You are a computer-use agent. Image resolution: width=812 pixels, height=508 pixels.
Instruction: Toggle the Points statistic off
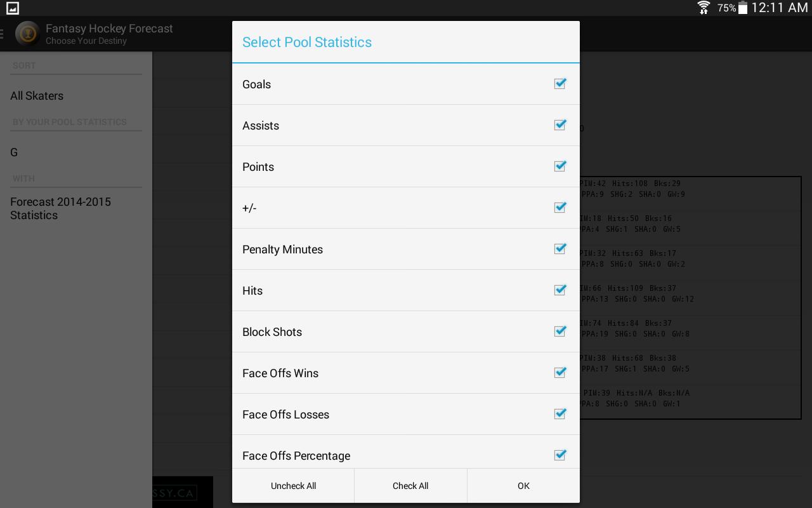(560, 166)
